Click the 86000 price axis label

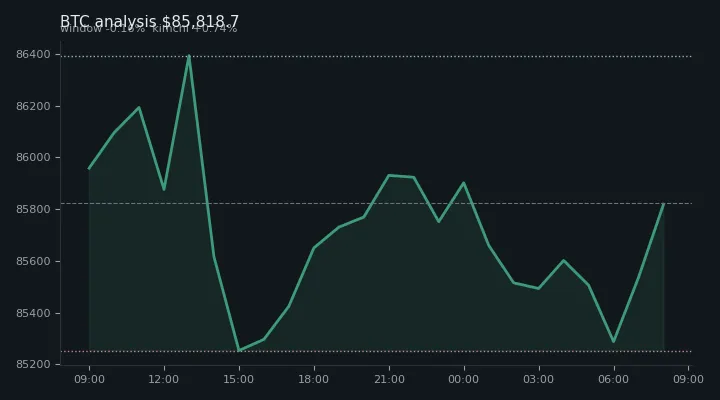coord(33,158)
